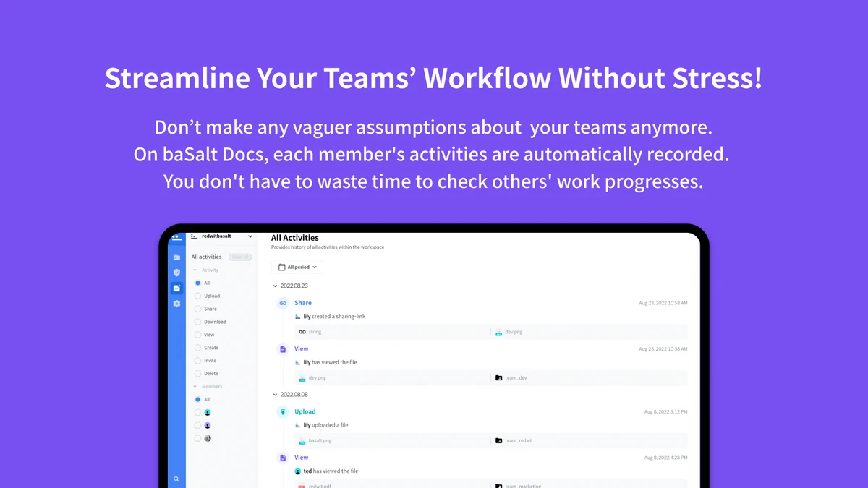This screenshot has height=488, width=868.
Task: Open the Share activity heading link
Action: (x=303, y=303)
